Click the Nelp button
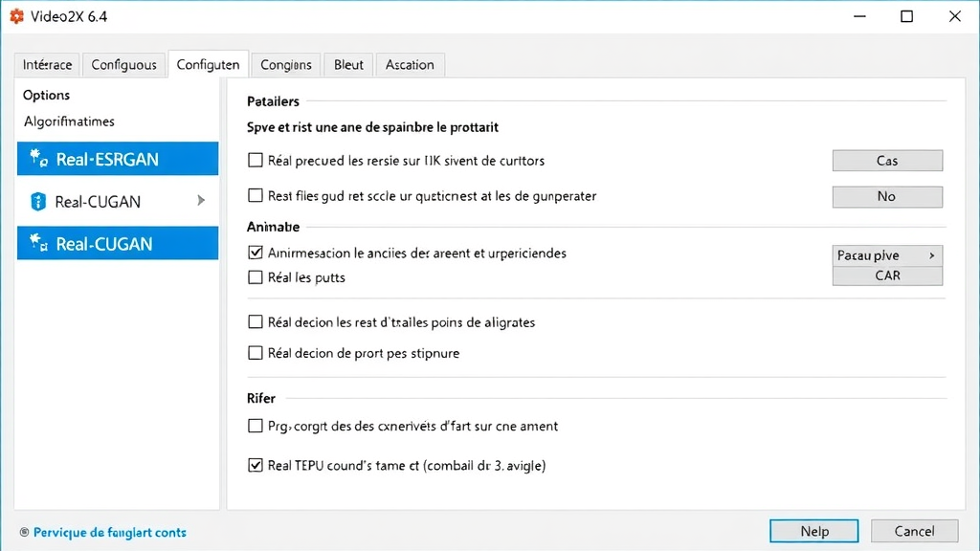The height and width of the screenshot is (551, 980). pyautogui.click(x=813, y=531)
